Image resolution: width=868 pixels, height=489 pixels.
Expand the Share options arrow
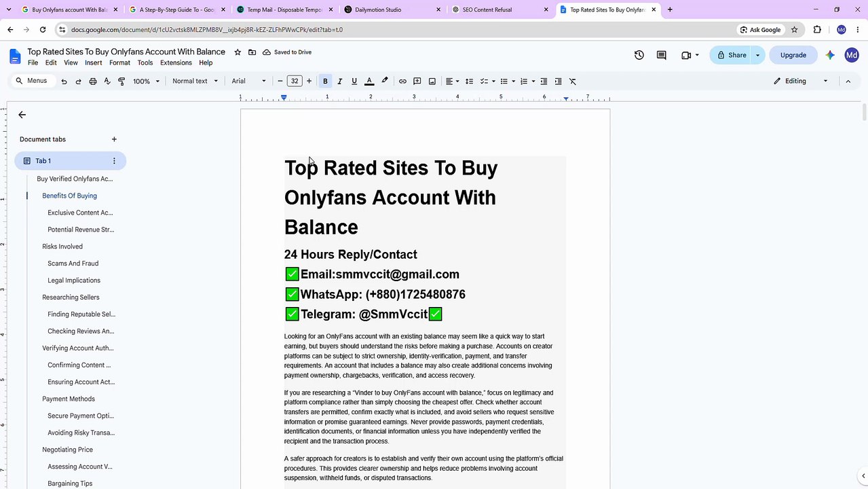tap(758, 55)
